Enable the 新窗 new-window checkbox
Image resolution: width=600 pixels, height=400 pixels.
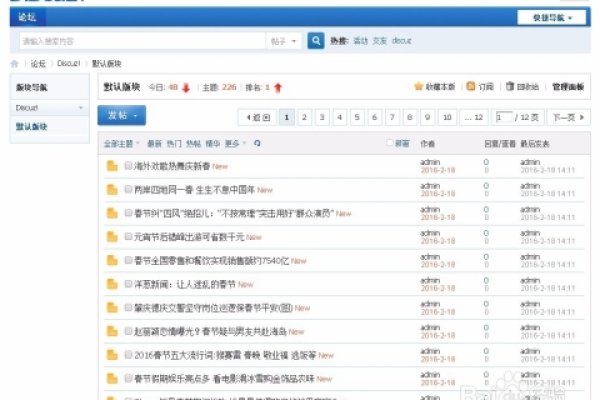(390, 143)
